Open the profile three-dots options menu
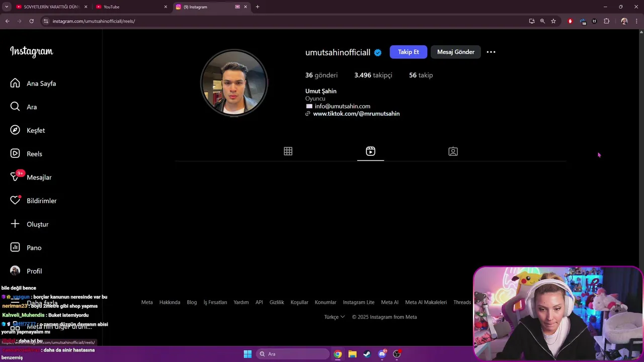Screen dimensions: 644x362 [x=491, y=52]
